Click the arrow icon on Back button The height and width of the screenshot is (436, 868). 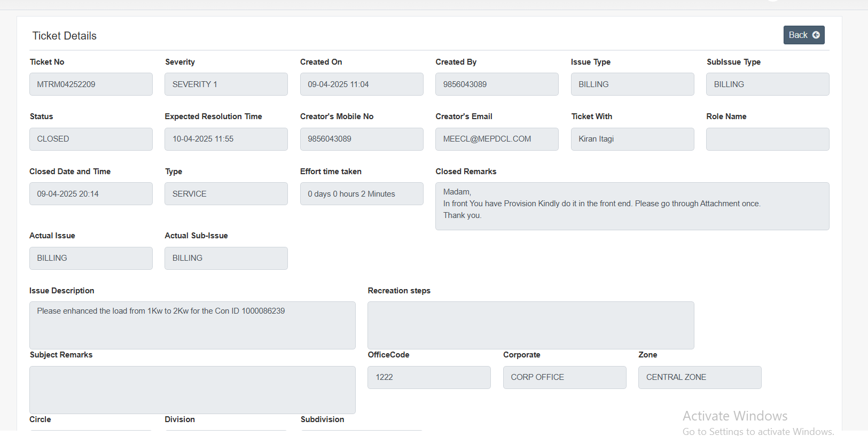point(816,35)
